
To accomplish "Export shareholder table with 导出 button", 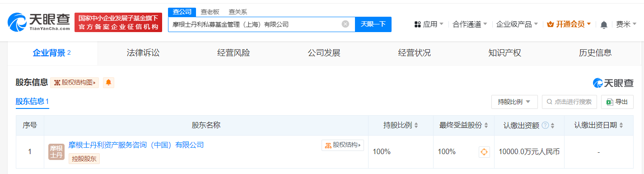I will pos(617,102).
